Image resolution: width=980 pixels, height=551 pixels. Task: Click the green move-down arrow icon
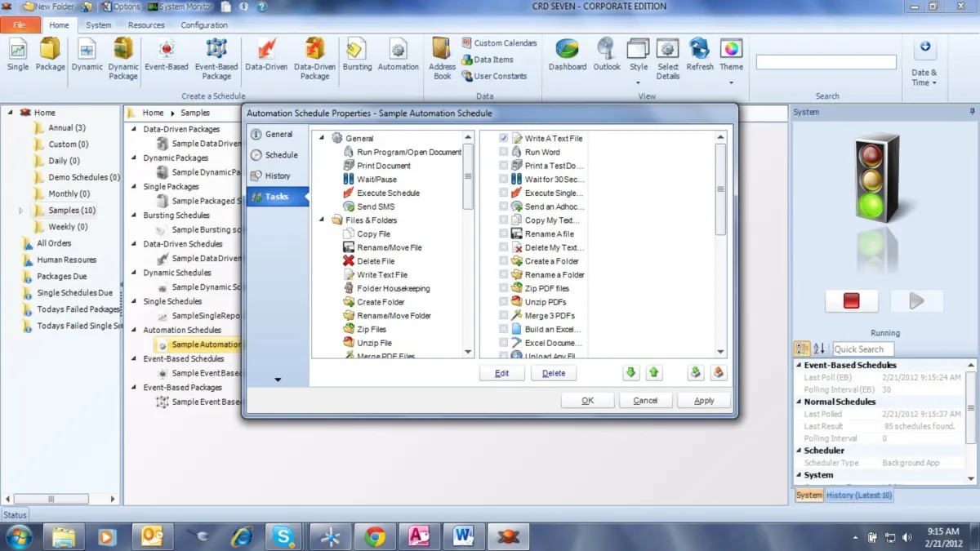point(630,373)
